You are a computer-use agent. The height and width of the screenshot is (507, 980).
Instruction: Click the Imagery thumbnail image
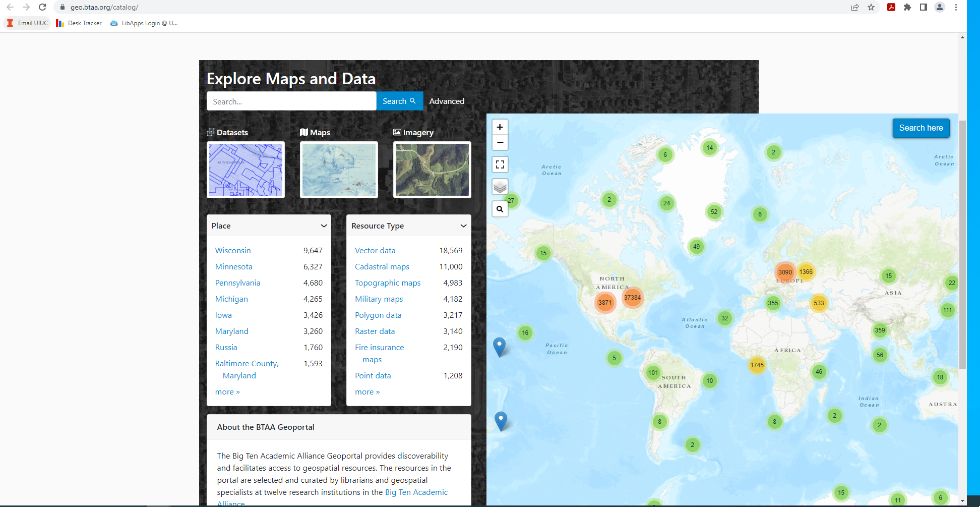point(432,170)
